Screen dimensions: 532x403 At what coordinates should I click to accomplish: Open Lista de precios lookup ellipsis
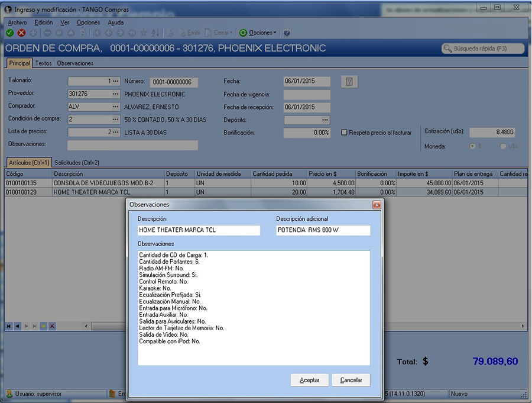click(116, 132)
